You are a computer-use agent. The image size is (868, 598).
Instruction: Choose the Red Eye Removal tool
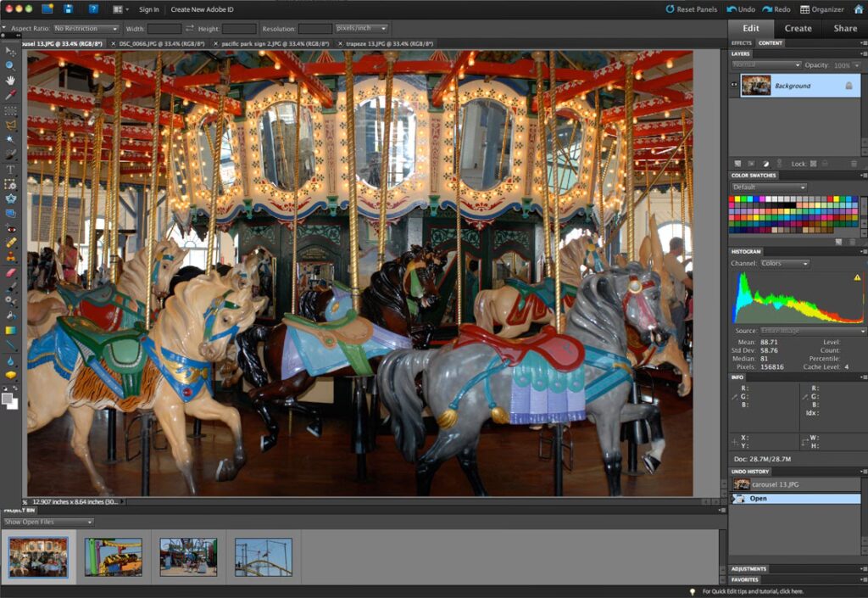coord(10,228)
